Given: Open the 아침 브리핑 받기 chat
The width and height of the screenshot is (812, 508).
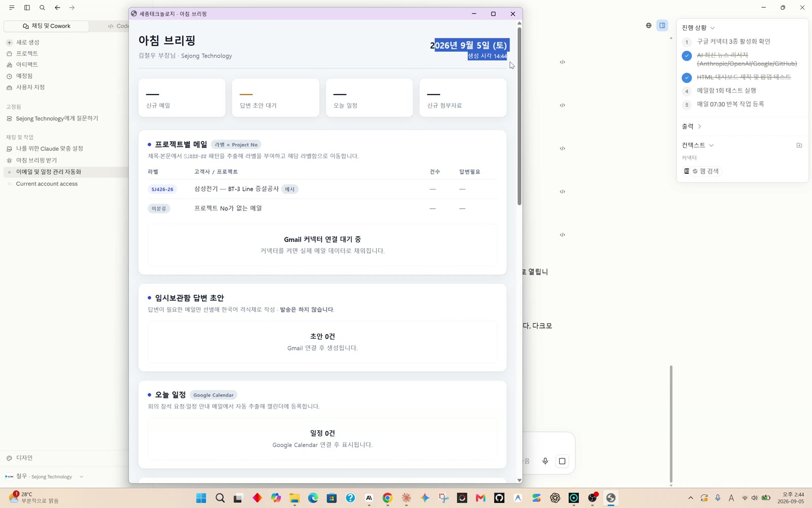Looking at the screenshot, I should point(37,160).
